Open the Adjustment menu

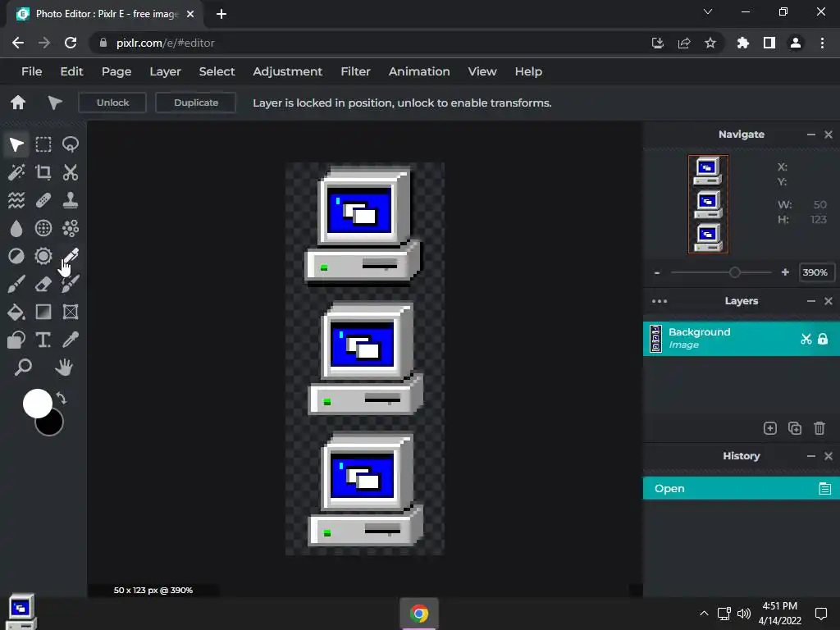[288, 71]
